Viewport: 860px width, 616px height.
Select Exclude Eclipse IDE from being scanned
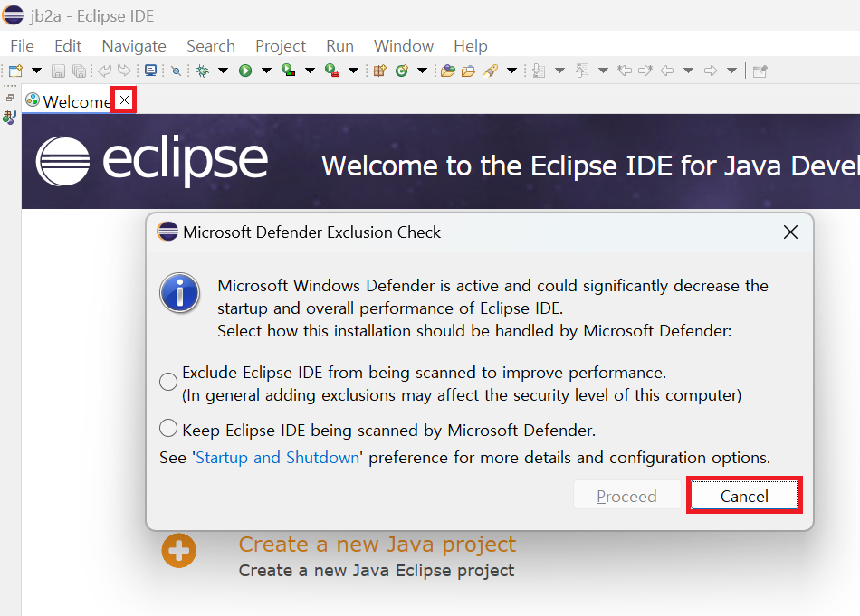tap(168, 382)
